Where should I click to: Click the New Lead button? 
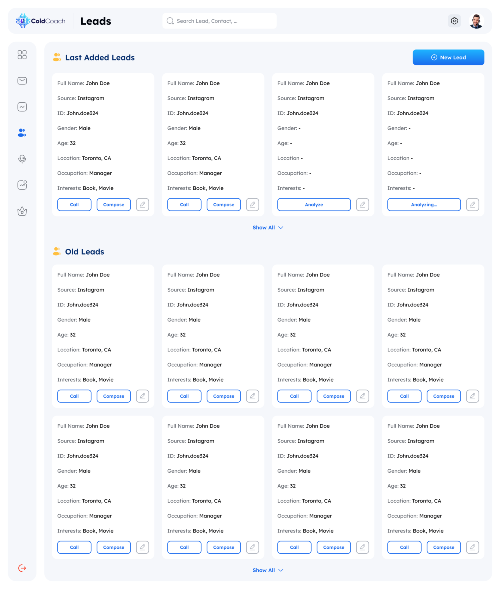(x=449, y=57)
